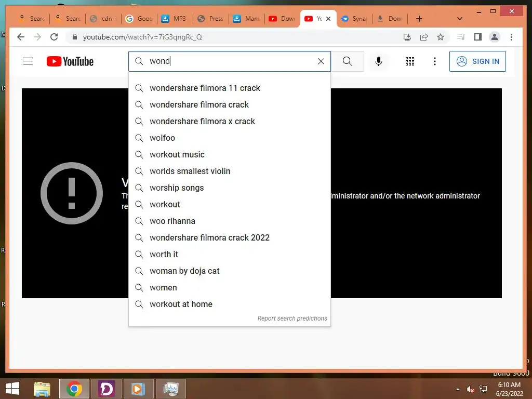Choose the woman by doja cat suggestion
Viewport: 532px width, 399px height.
point(229,271)
